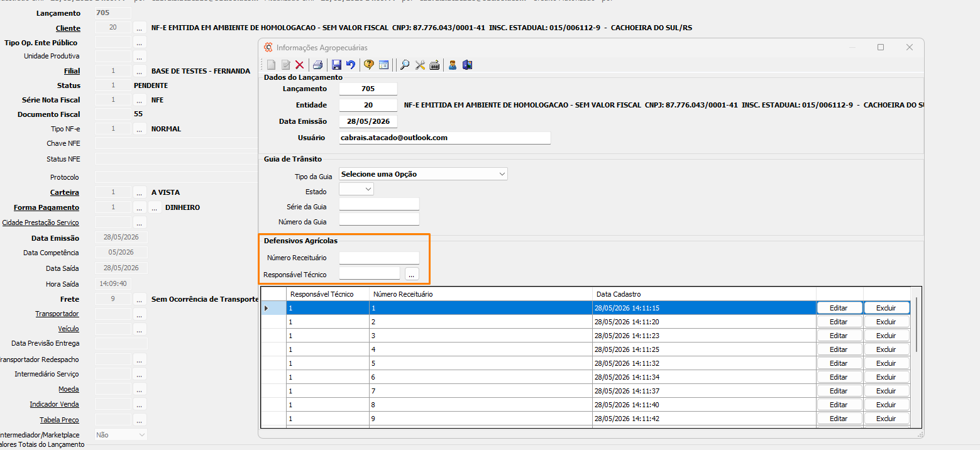Click the Cliente underlined label link
The height and width of the screenshot is (450, 980).
pos(68,28)
